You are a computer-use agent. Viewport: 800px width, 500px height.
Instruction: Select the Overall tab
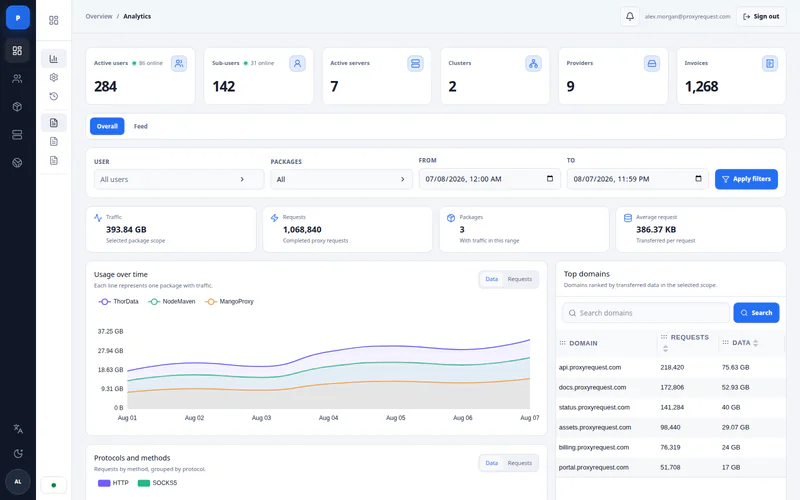[107, 126]
